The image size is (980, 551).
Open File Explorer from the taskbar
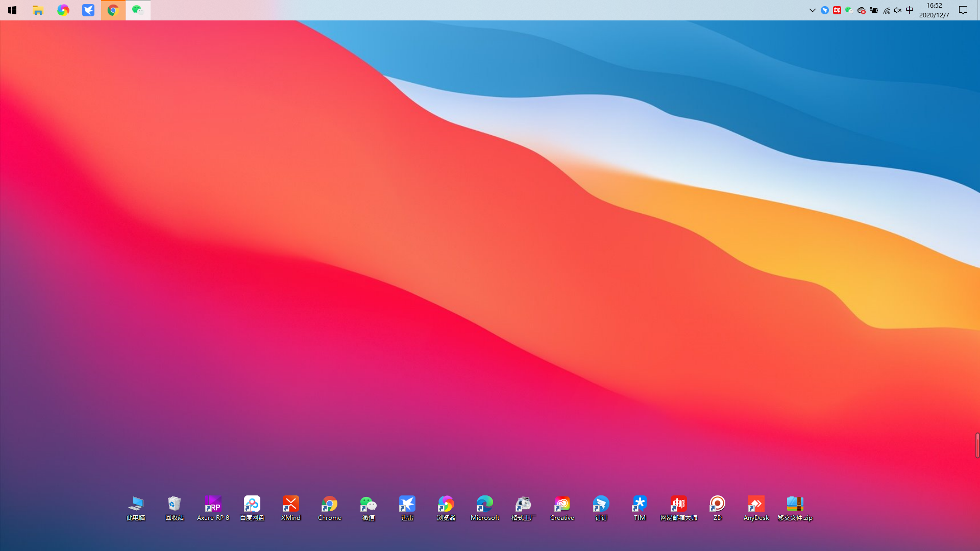(38, 10)
